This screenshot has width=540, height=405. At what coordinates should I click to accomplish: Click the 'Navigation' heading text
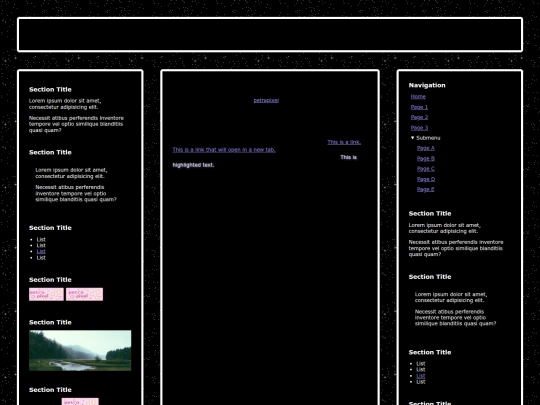[x=427, y=85]
